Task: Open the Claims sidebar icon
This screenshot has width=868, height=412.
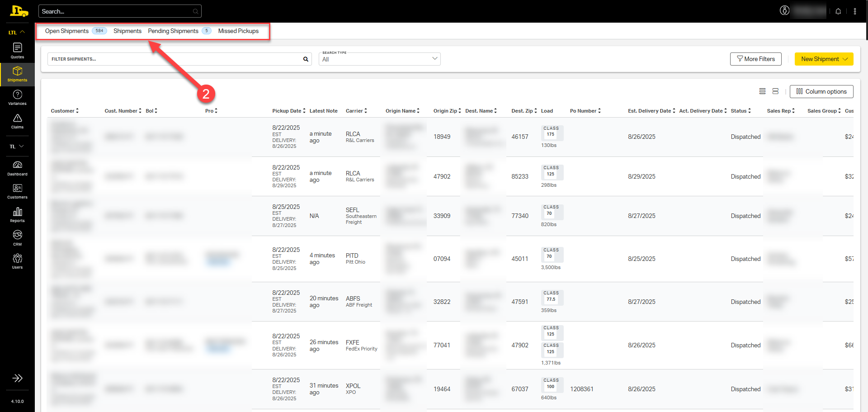Action: click(x=17, y=121)
